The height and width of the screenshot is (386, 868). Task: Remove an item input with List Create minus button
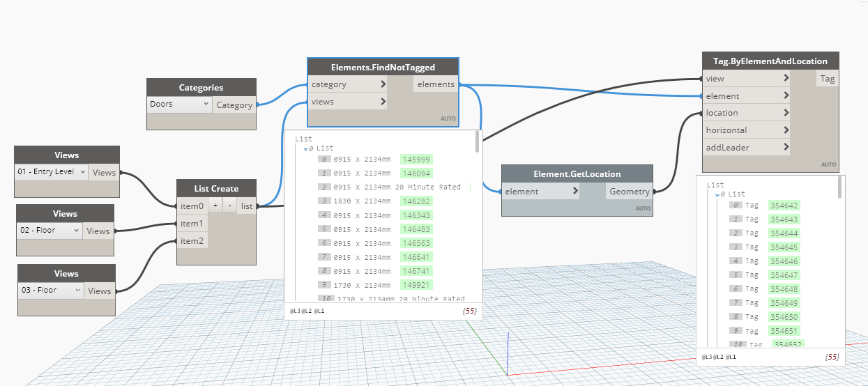[229, 206]
